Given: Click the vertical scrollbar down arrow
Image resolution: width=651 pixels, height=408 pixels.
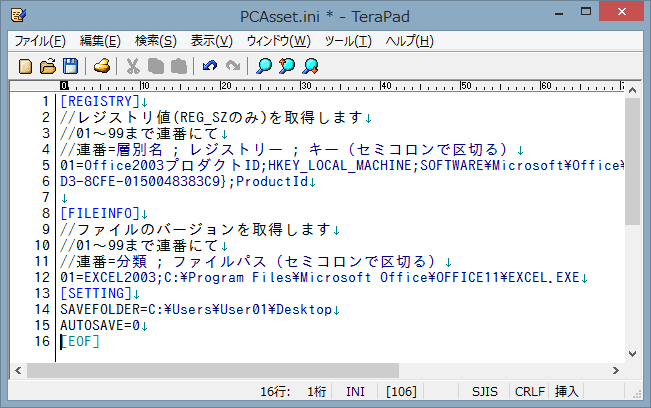Looking at the screenshot, I should [x=632, y=354].
